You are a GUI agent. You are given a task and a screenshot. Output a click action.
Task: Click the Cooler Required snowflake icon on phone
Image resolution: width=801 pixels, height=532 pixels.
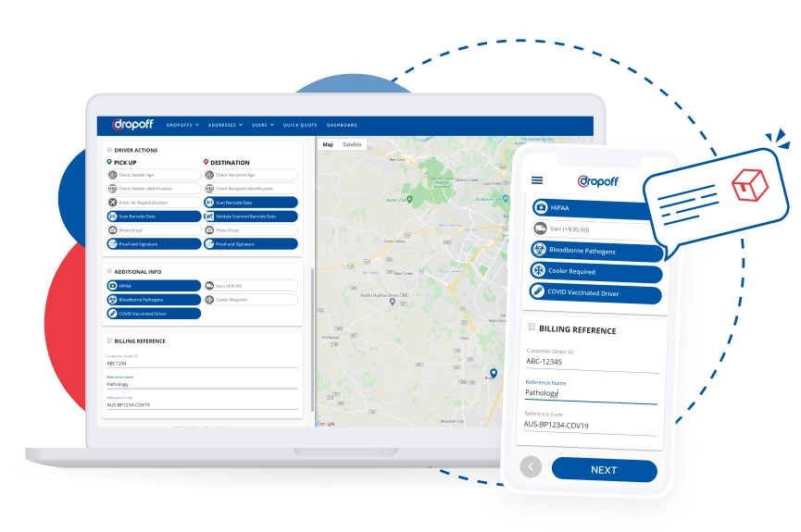538,270
